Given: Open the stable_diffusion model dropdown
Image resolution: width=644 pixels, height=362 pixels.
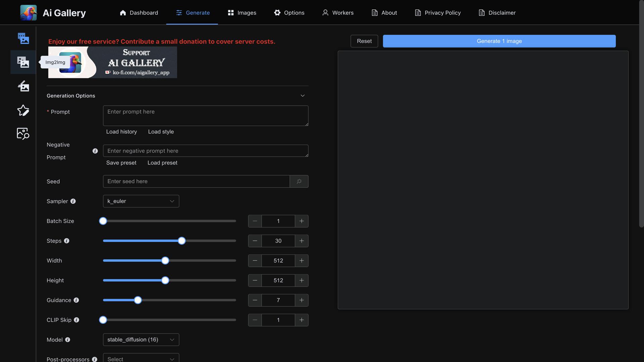Looking at the screenshot, I should (x=141, y=340).
